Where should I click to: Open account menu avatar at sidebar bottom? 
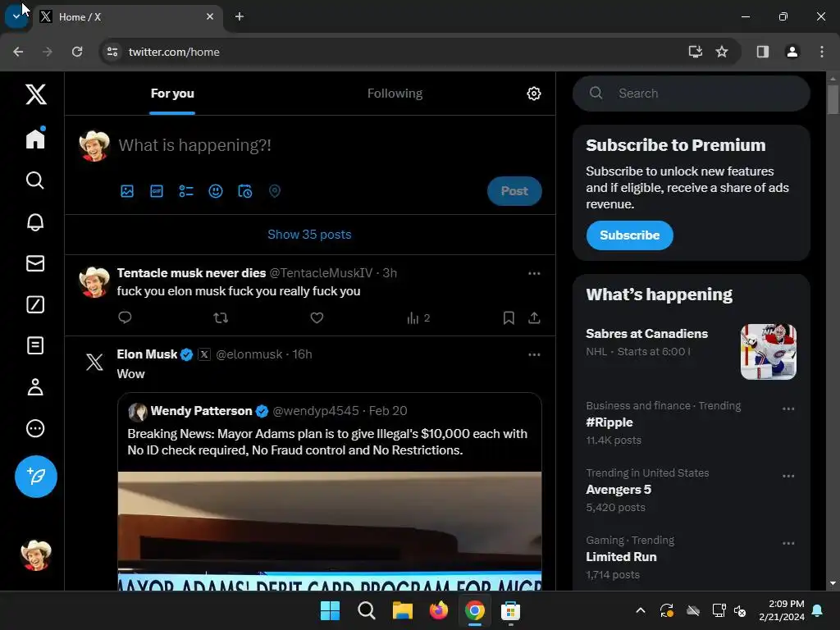[36, 555]
